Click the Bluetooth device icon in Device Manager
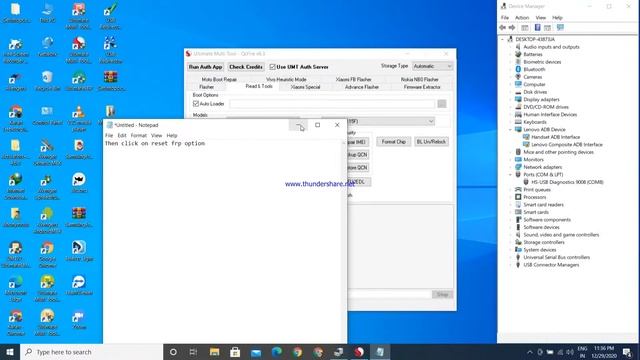 point(518,69)
